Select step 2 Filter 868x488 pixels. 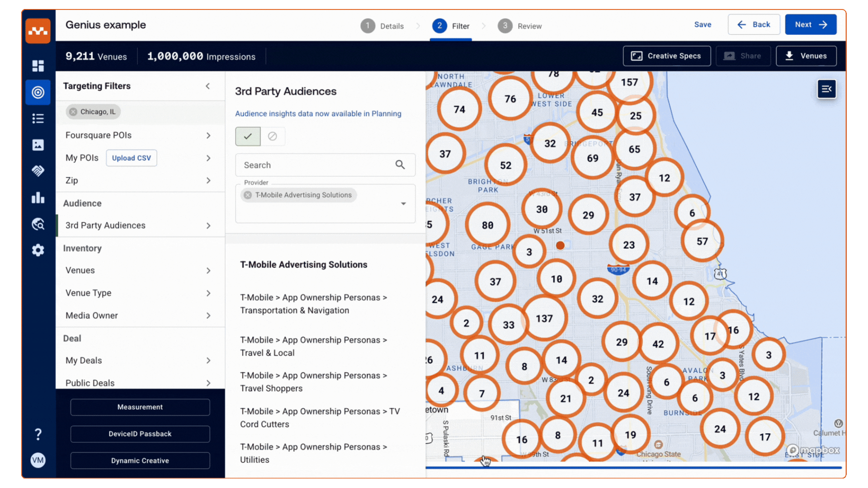click(451, 26)
